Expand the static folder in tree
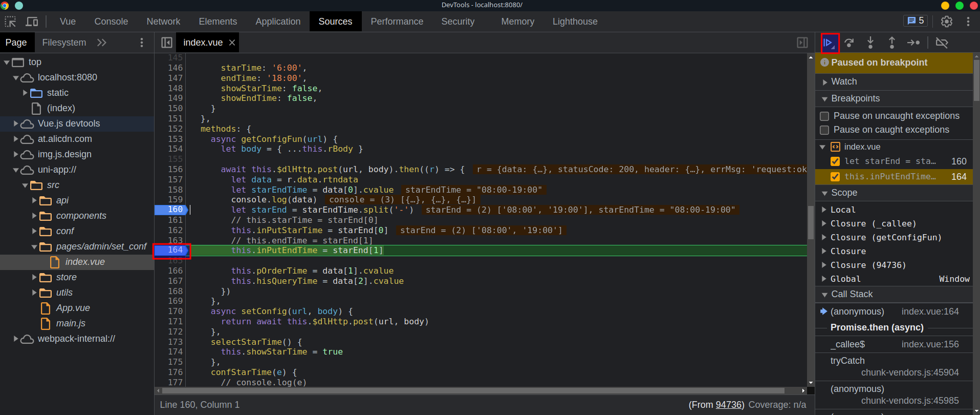Viewport: 980px width, 415px height. [x=25, y=93]
